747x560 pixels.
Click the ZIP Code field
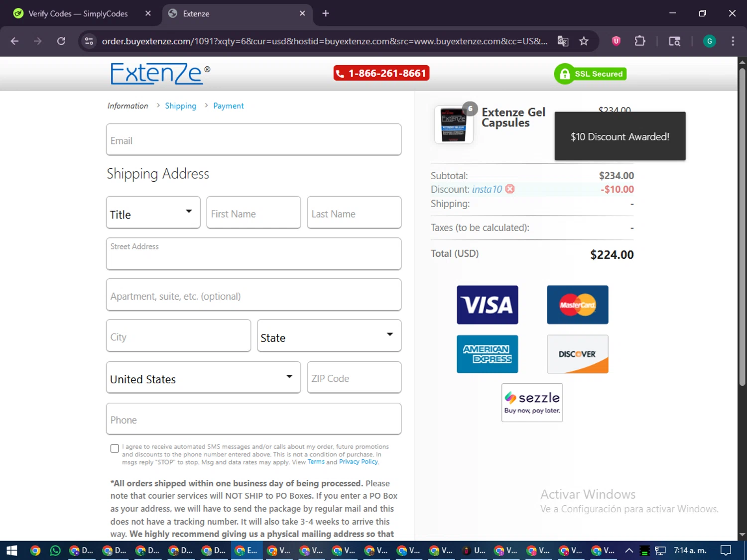tap(354, 377)
